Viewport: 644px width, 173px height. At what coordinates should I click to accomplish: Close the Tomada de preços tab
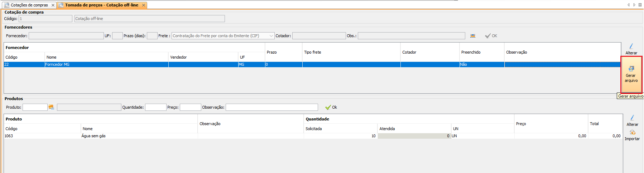tap(144, 5)
